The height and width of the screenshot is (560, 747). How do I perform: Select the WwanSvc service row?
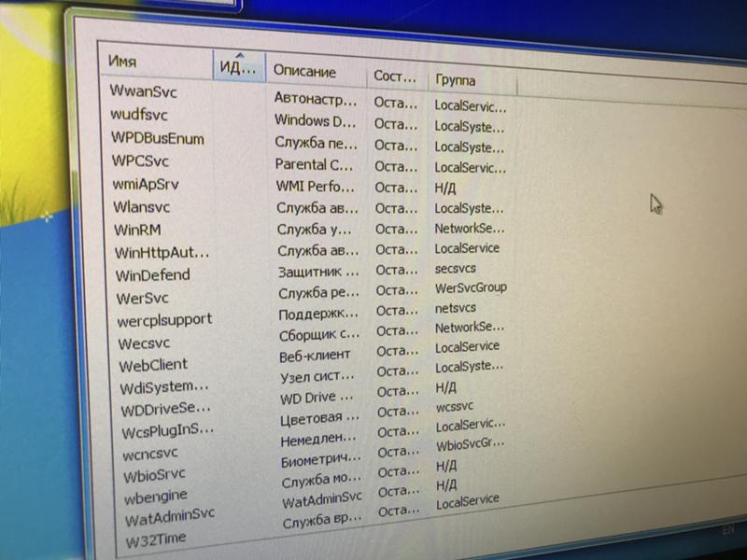click(143, 91)
